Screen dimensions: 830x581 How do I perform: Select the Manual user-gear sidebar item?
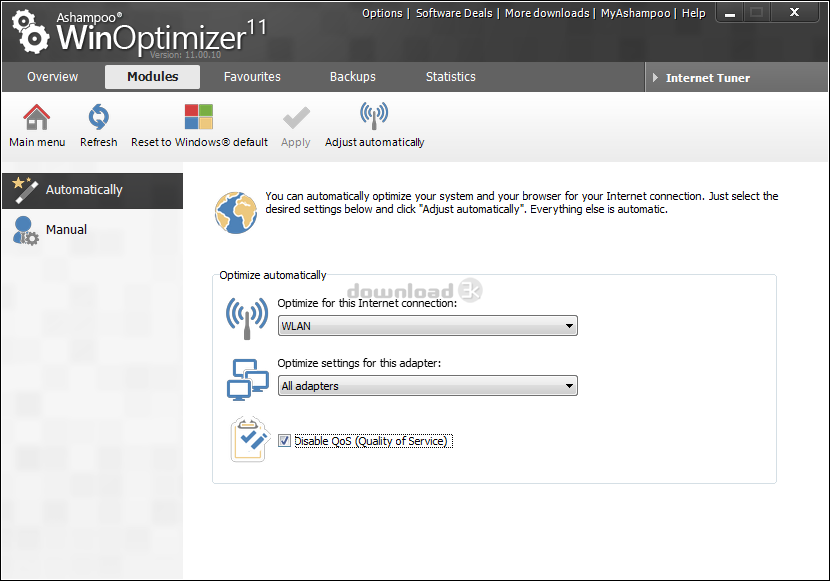click(92, 231)
